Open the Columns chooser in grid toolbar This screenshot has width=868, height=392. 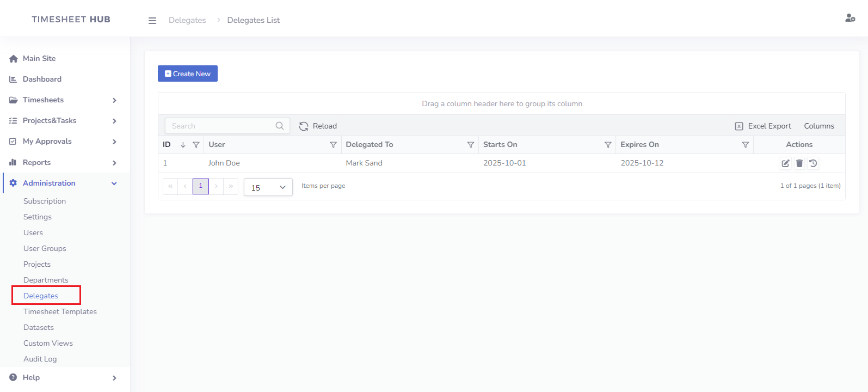click(x=818, y=126)
